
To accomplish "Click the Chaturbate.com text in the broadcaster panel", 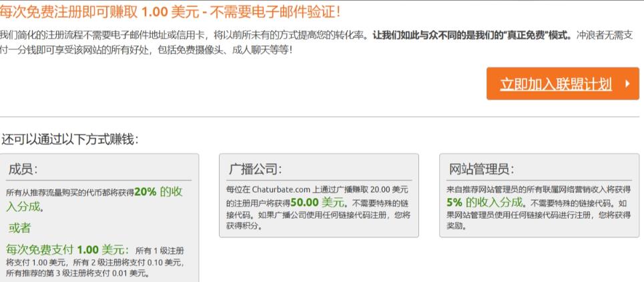I will pyautogui.click(x=281, y=190).
